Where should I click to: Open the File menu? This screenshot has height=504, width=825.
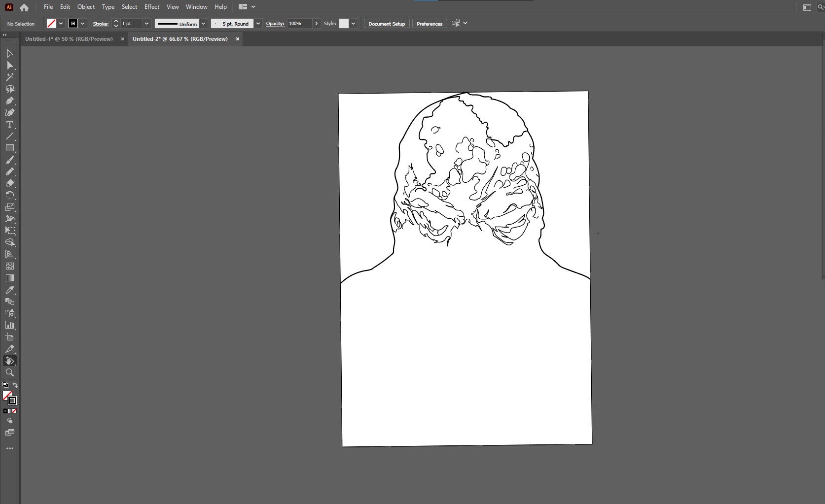pyautogui.click(x=48, y=7)
